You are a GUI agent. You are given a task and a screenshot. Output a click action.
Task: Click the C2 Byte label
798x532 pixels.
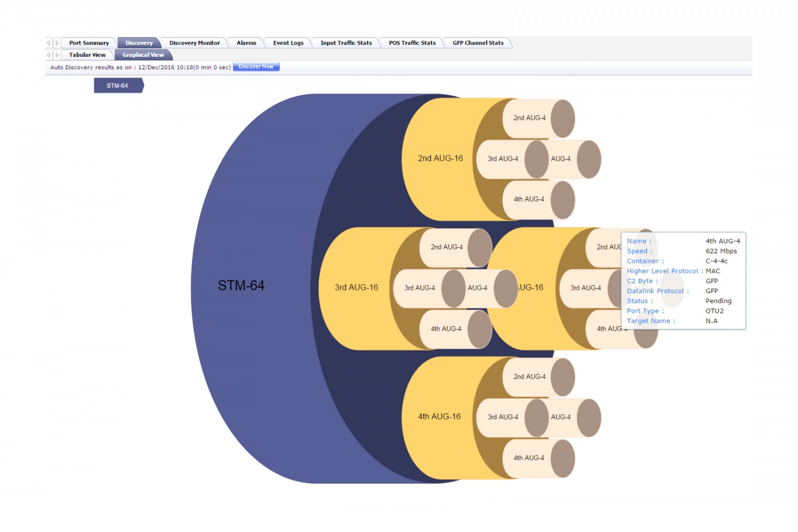click(x=642, y=281)
